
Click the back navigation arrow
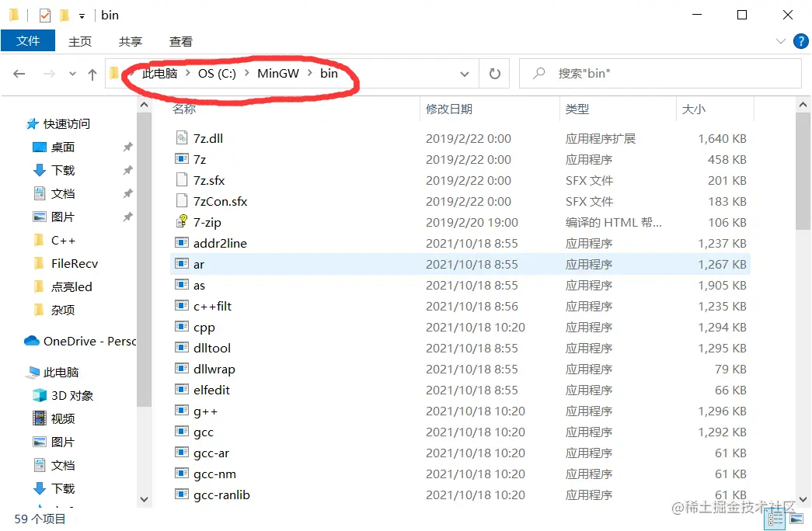pos(19,74)
